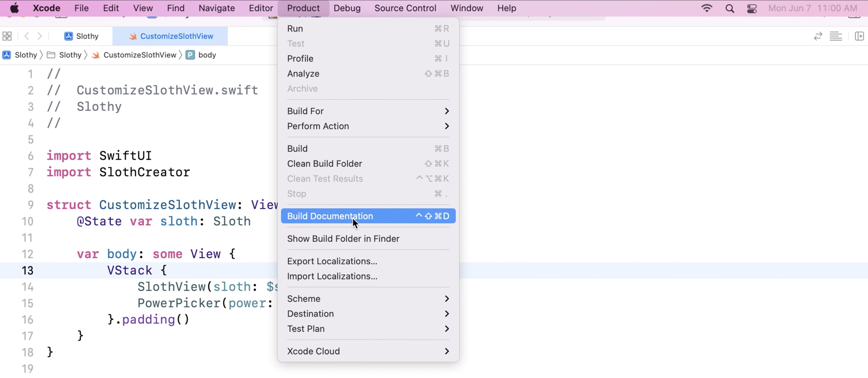The height and width of the screenshot is (378, 868).
Task: Expand the Destination submenu
Action: click(x=310, y=314)
